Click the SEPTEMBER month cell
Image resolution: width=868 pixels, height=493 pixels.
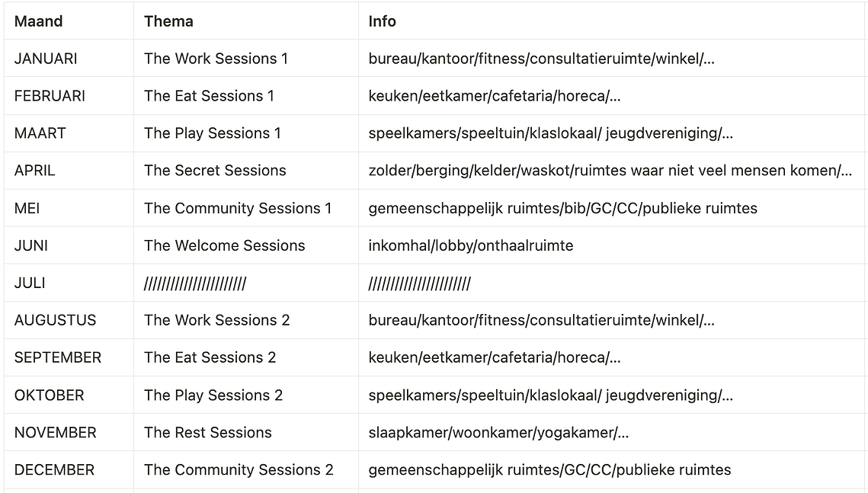69,357
